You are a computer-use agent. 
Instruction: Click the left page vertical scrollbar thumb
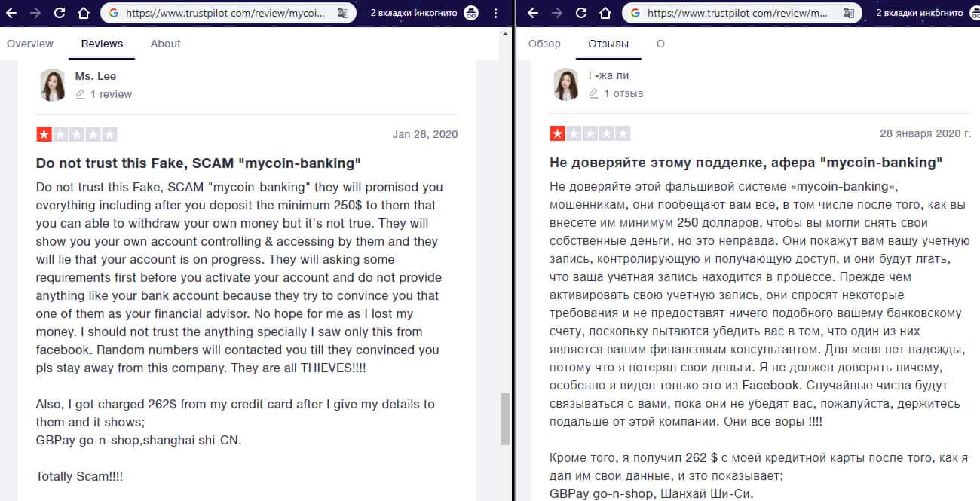(x=505, y=420)
